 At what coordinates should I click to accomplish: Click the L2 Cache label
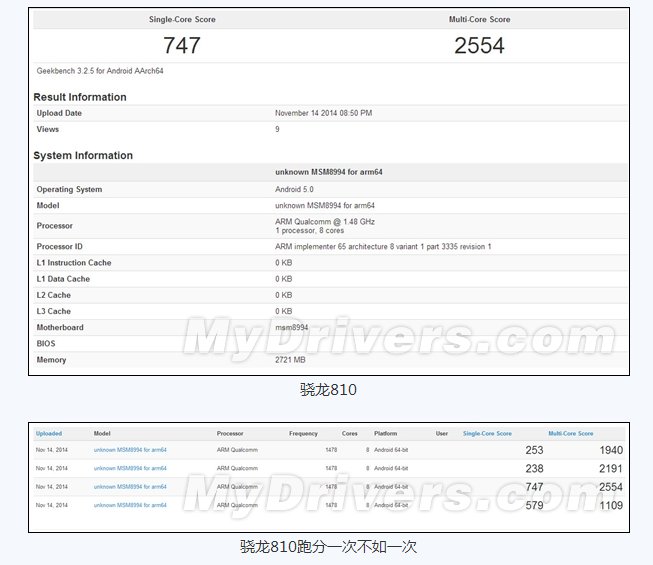point(54,295)
